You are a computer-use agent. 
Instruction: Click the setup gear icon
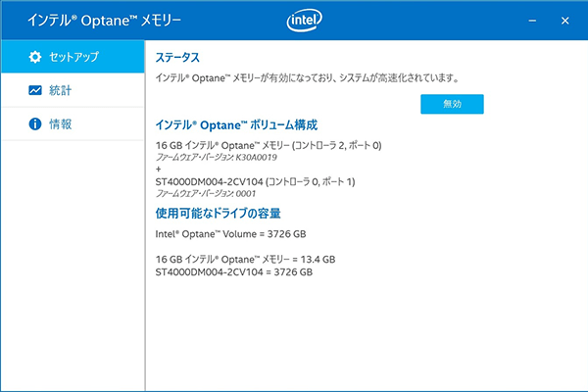(x=35, y=57)
